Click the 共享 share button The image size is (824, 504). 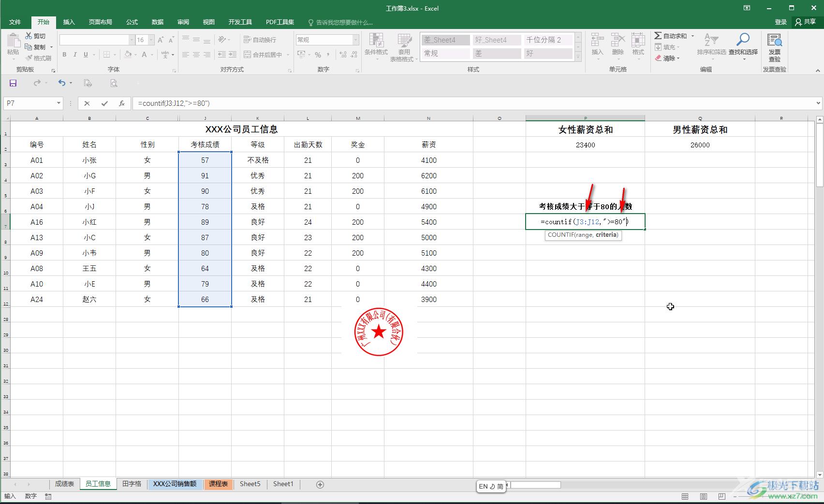point(805,22)
